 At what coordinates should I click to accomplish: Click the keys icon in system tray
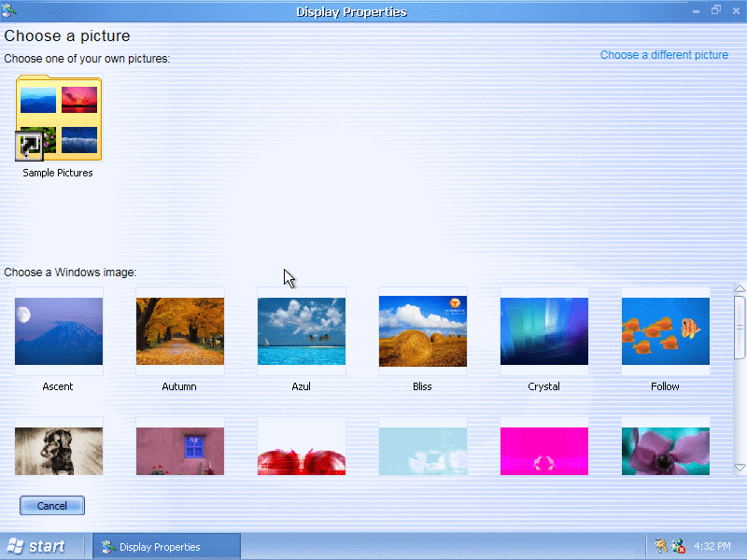(660, 546)
